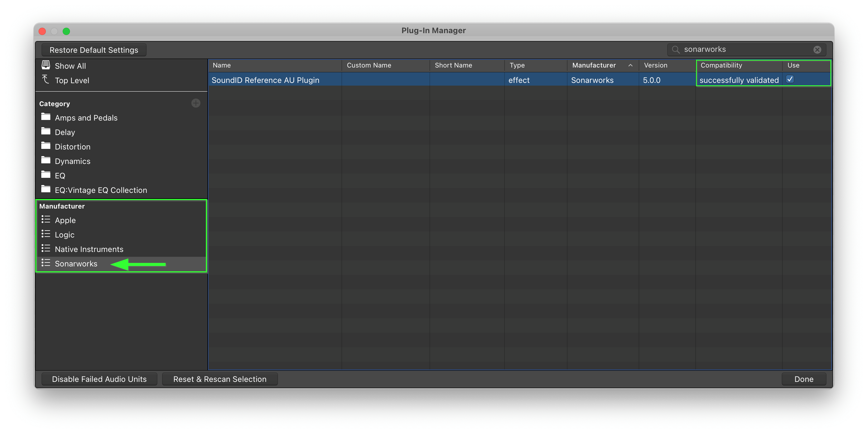Click the Amps and Pedals folder icon

tap(46, 117)
